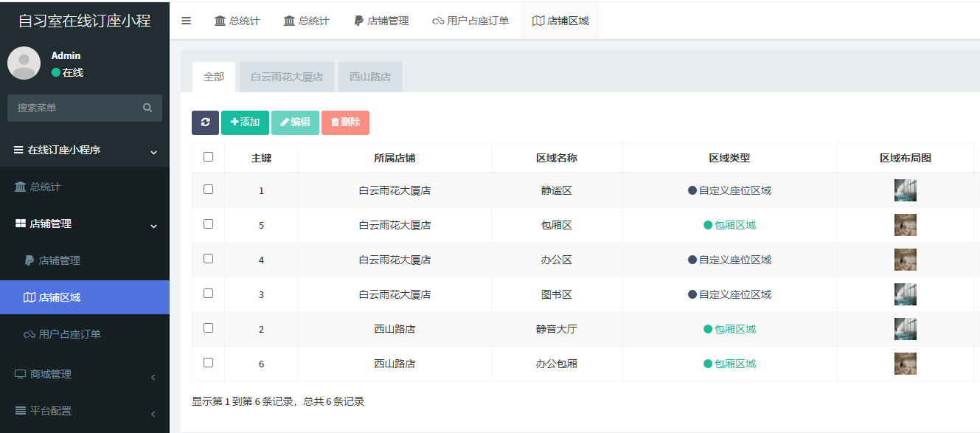Expand the 平台配置 sidebar menu
Viewport: 980px width, 433px height.
50,411
